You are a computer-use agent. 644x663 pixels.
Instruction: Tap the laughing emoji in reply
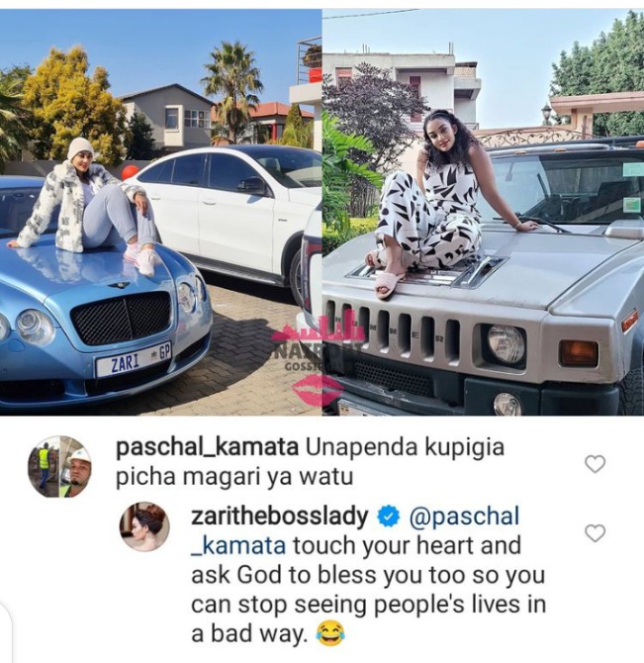(x=330, y=634)
